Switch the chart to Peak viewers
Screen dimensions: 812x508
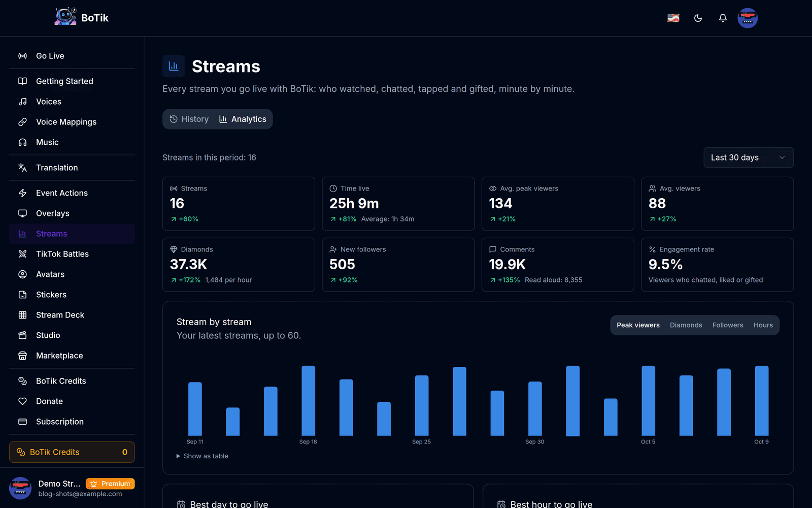(x=638, y=325)
